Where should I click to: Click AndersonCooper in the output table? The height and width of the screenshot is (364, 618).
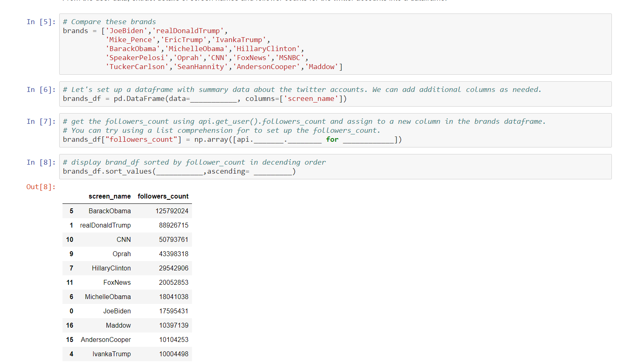[x=106, y=340]
